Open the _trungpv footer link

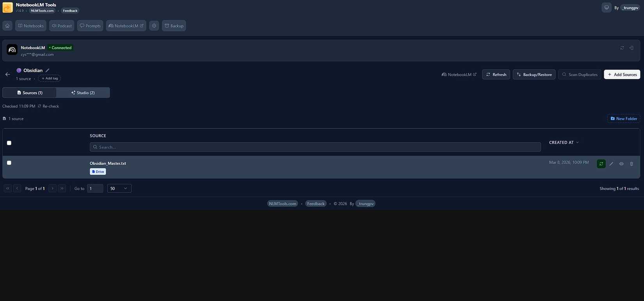click(x=365, y=204)
